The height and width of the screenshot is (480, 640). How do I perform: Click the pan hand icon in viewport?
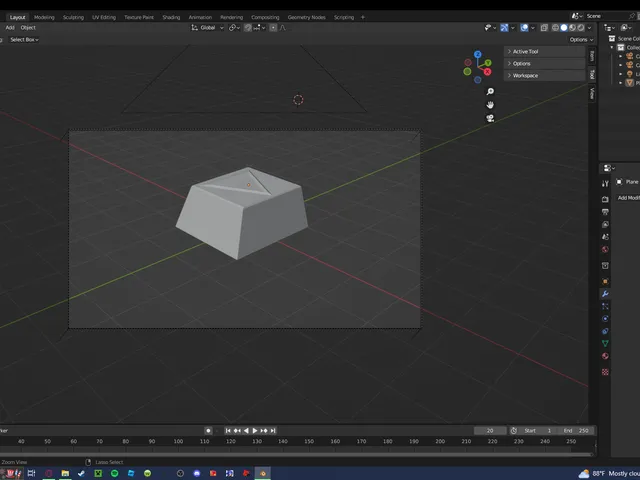pos(490,105)
